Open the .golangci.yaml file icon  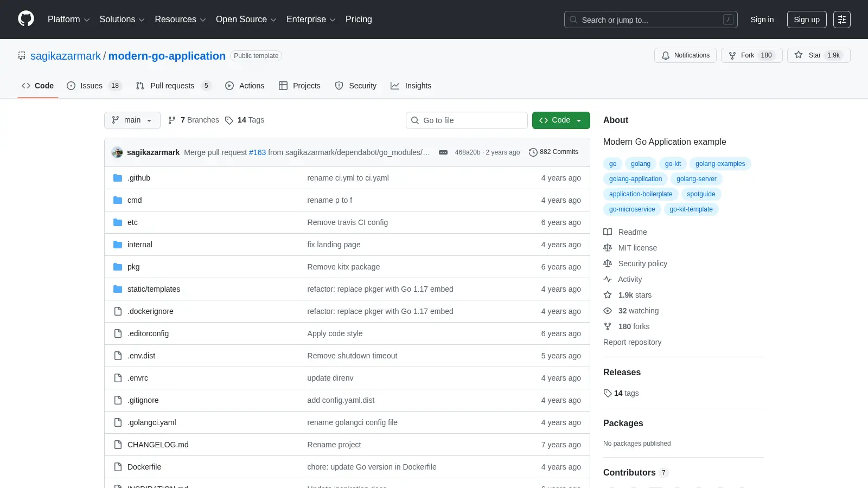pyautogui.click(x=118, y=422)
